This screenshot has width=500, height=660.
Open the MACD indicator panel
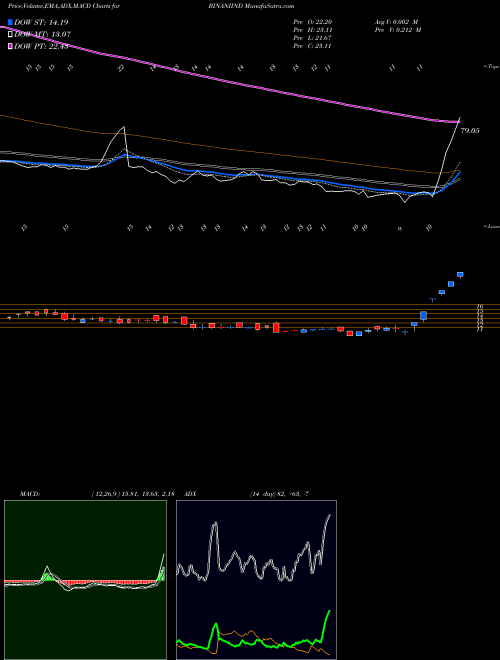(x=85, y=580)
